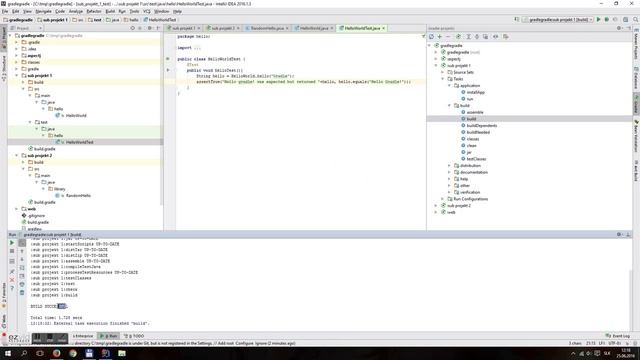Collapse sub projekt 2 folder in Project tree
This screenshot has width=640, height=360.
pos(17,156)
